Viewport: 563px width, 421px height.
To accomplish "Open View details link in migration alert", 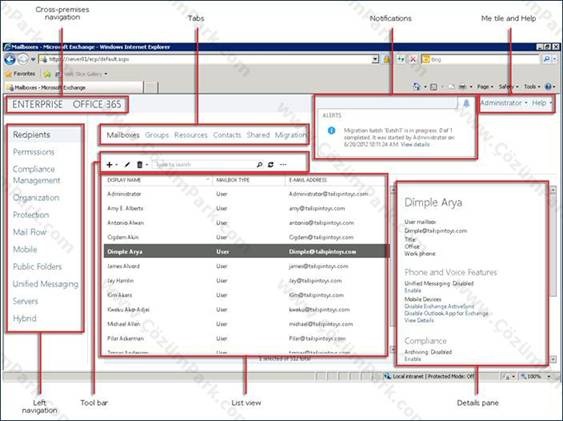I will pyautogui.click(x=415, y=144).
